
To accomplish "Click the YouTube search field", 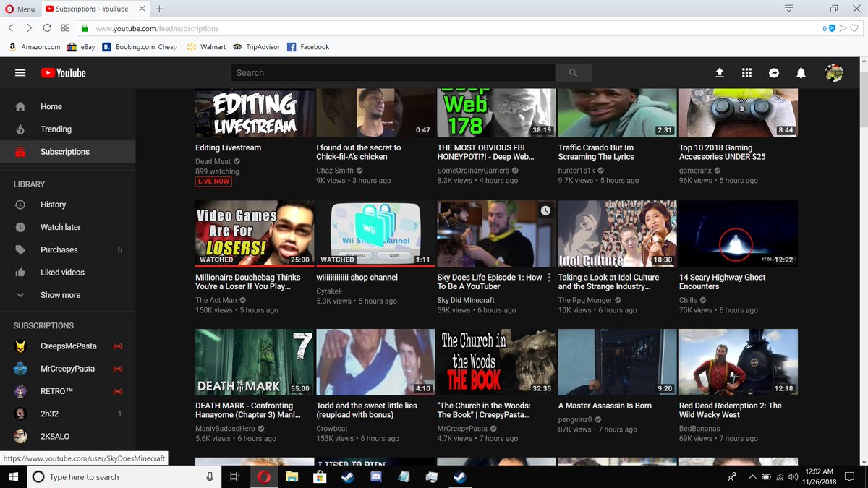I will coord(393,73).
